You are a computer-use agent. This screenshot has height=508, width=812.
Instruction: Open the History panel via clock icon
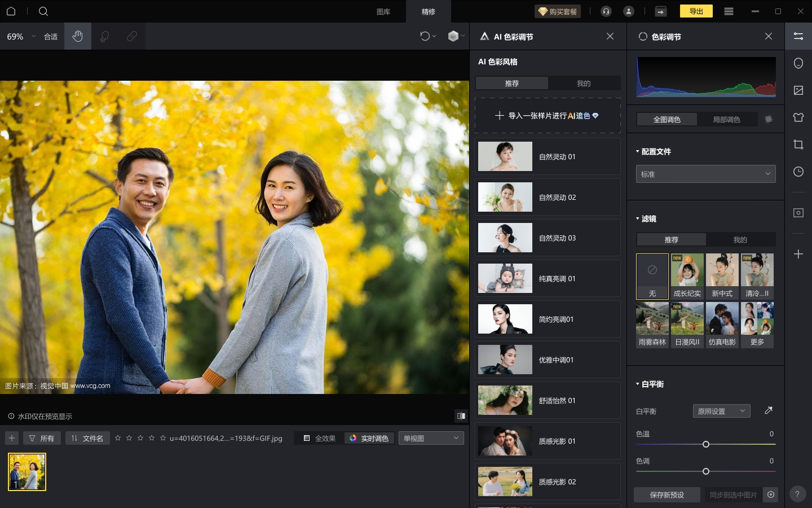point(798,172)
